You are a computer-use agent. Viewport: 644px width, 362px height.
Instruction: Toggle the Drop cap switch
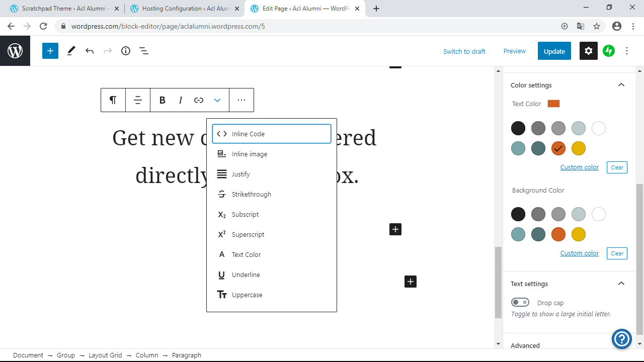click(x=520, y=302)
